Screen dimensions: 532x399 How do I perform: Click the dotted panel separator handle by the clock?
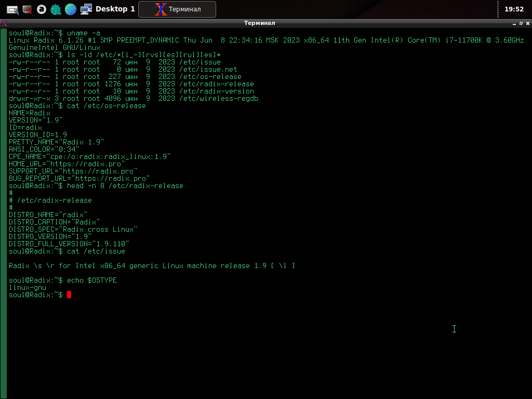498,9
